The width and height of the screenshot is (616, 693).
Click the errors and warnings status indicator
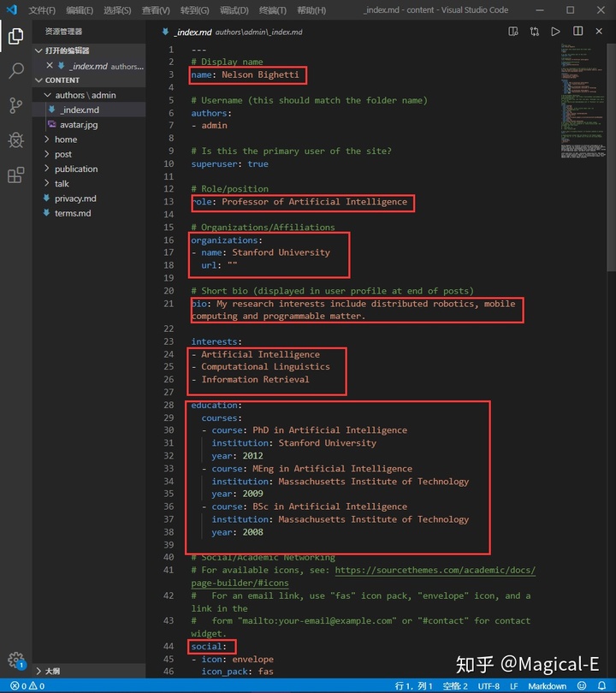[x=27, y=686]
